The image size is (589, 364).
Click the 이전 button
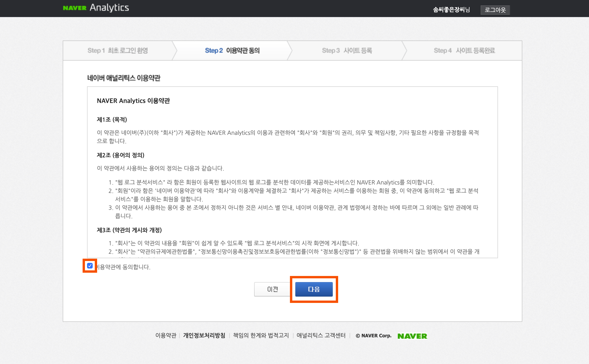click(x=272, y=289)
